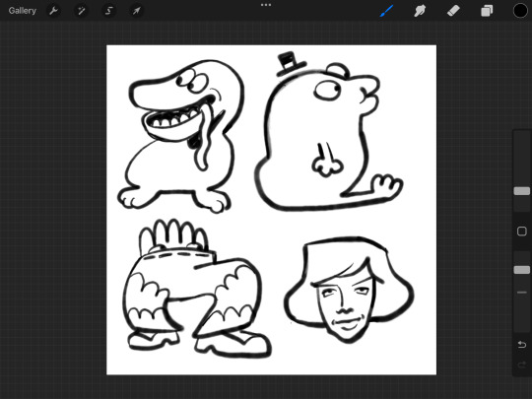This screenshot has width=532, height=399.
Task: Open the Gallery
Action: pyautogui.click(x=23, y=11)
